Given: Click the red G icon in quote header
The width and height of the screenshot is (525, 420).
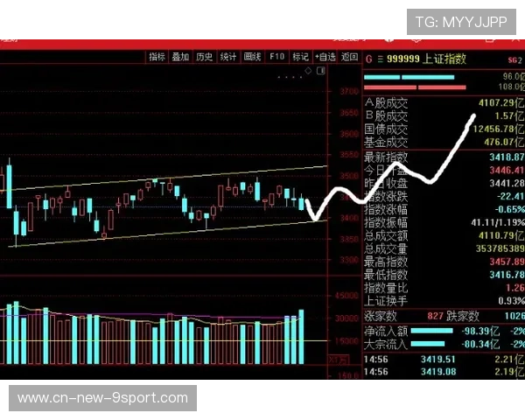Looking at the screenshot, I should coord(369,59).
